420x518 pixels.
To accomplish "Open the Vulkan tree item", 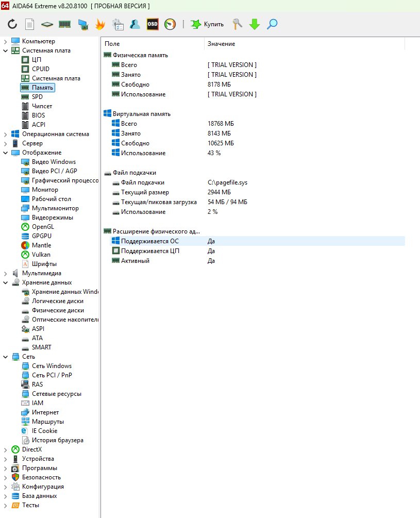I will (x=41, y=255).
